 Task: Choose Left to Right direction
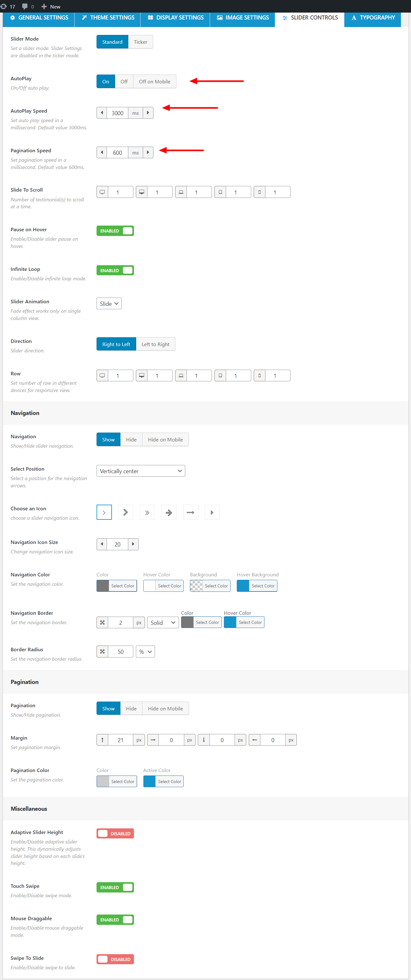(156, 344)
